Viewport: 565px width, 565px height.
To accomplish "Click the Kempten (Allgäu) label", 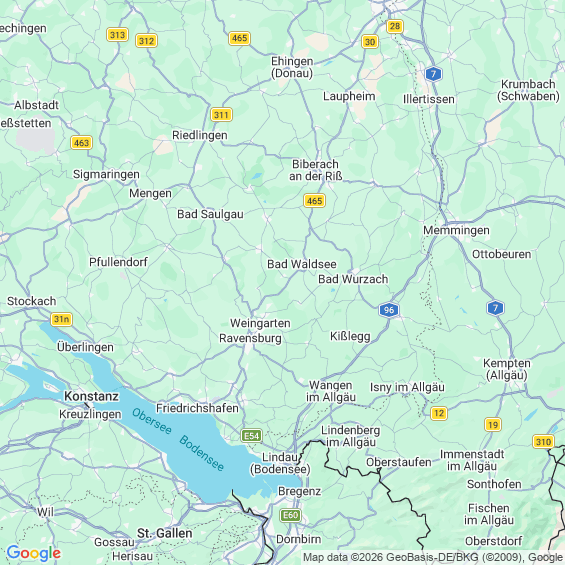I will [507, 369].
